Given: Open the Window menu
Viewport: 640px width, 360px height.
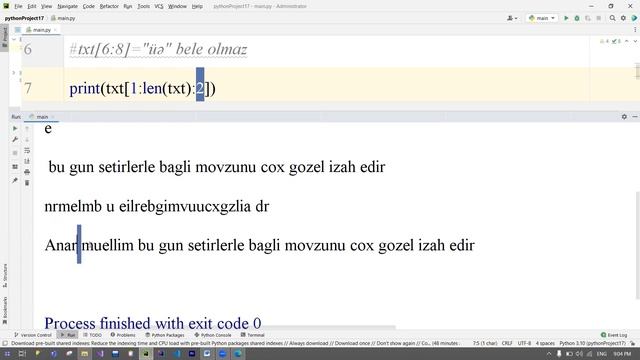Looking at the screenshot, I should click(177, 6).
